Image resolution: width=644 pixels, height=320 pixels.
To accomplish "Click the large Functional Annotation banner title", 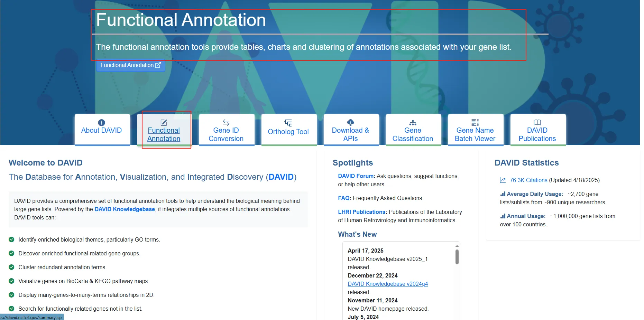I will coord(181,20).
